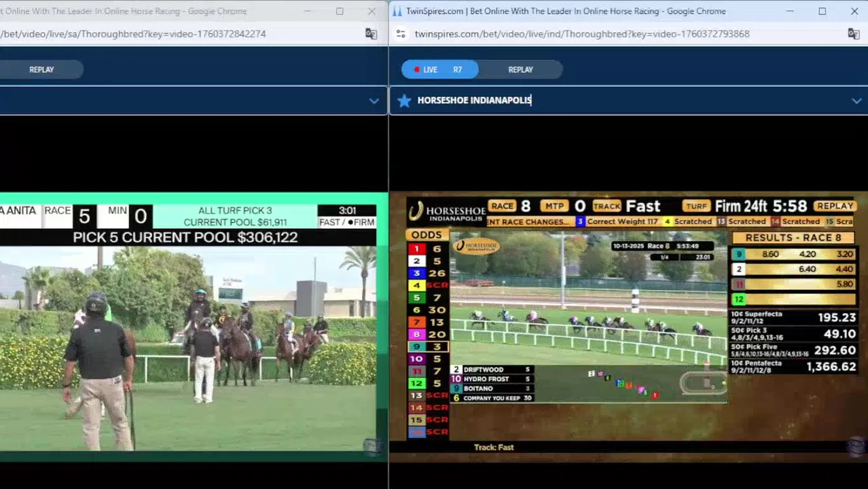Click the REPLAY badge inside the Horseshoe video
Screen dimensions: 868x489
coord(835,206)
